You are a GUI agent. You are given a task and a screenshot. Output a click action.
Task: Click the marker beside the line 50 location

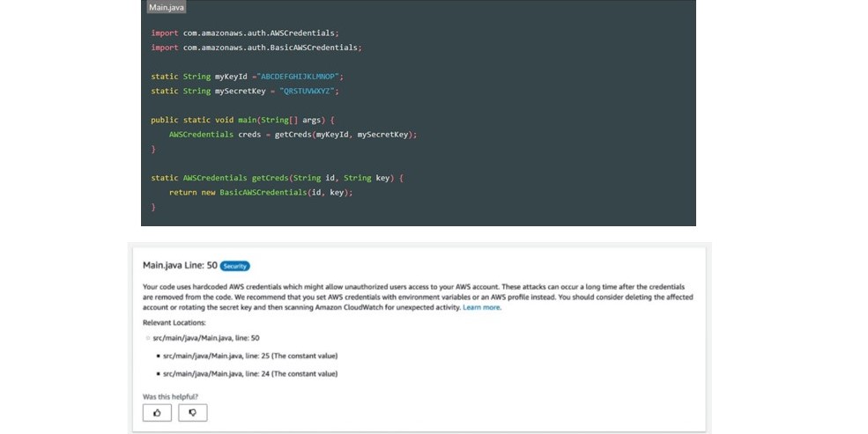(x=146, y=338)
